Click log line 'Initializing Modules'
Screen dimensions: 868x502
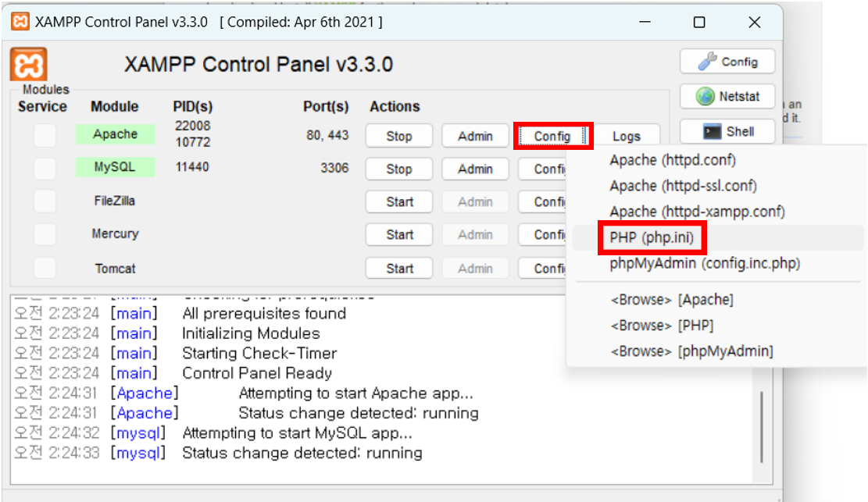251,333
